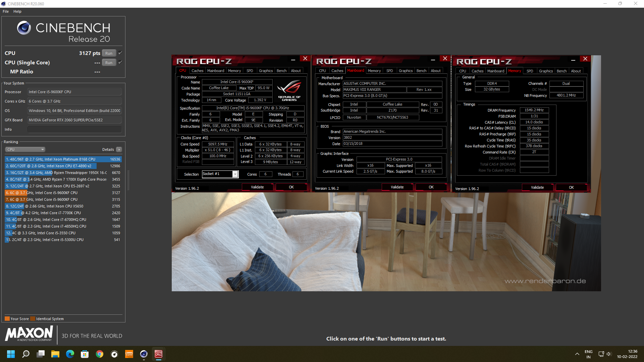
Task: Click Validate in first CPU-Z window
Action: coord(257,187)
